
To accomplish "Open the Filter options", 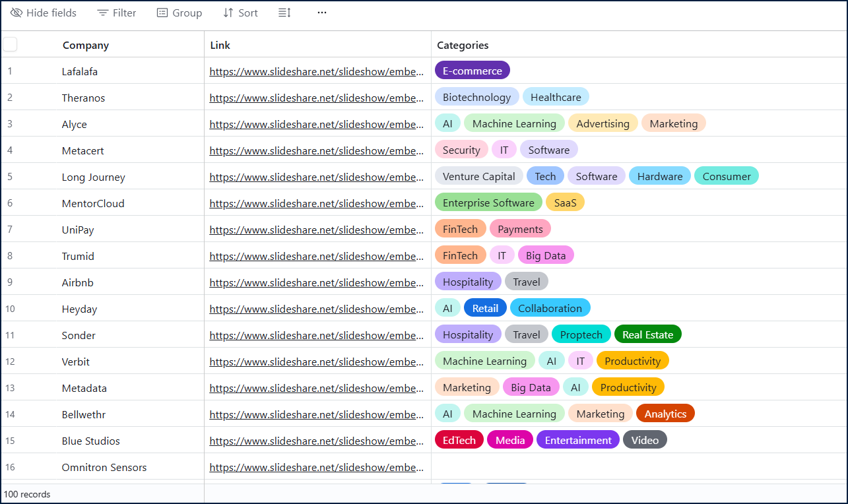I will (x=116, y=13).
